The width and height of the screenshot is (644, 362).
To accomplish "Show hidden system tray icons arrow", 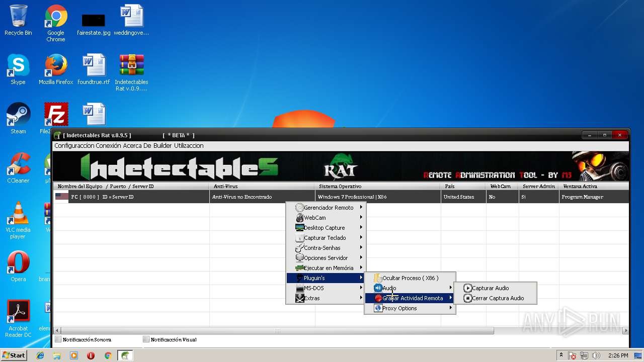I will pos(561,355).
